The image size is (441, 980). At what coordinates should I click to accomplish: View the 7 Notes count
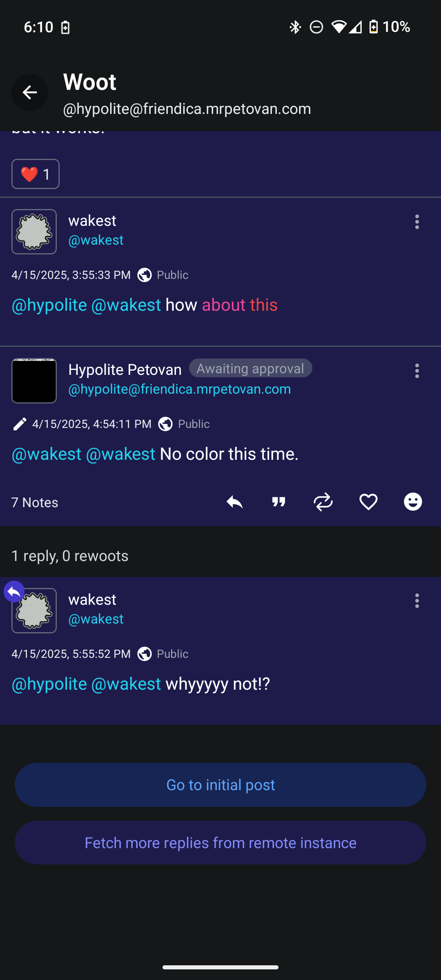click(x=35, y=502)
